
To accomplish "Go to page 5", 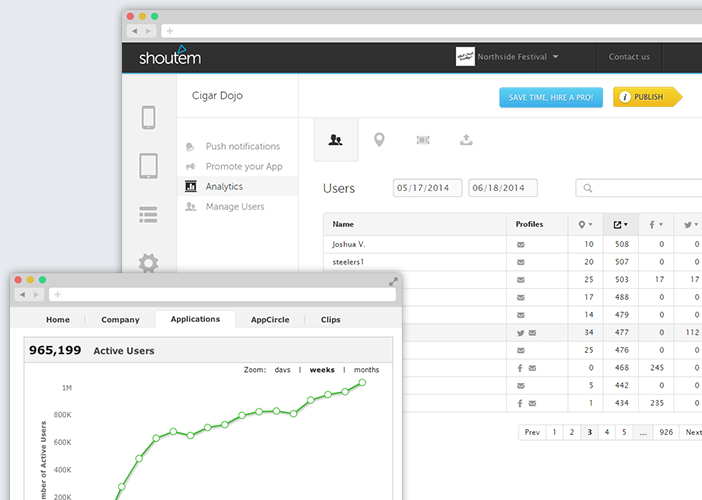I will tap(624, 432).
